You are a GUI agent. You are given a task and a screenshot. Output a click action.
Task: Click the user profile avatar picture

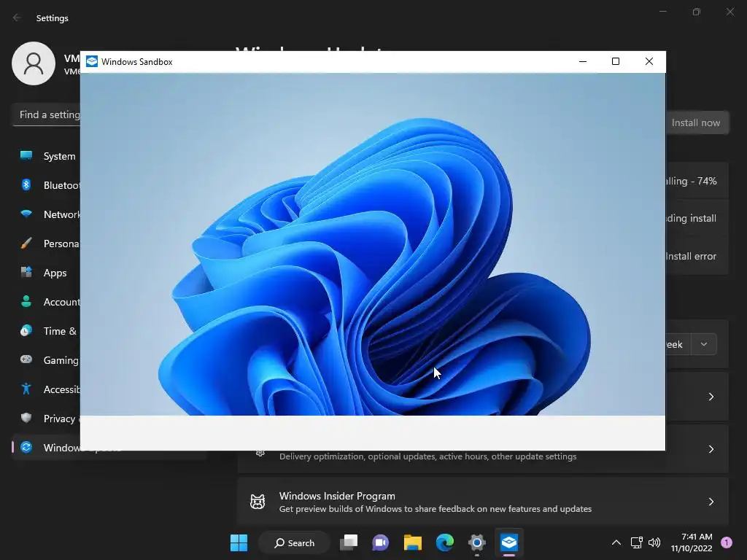coord(34,63)
